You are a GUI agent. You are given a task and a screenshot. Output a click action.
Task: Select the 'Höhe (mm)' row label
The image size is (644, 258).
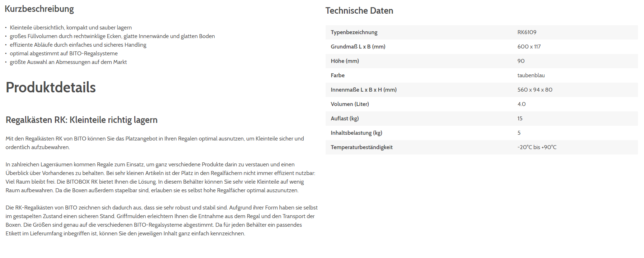click(x=345, y=61)
